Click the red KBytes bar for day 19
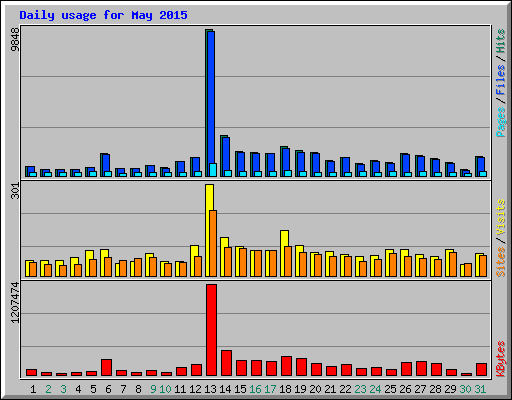Screen dimensions: 512x400 pyautogui.click(x=301, y=367)
